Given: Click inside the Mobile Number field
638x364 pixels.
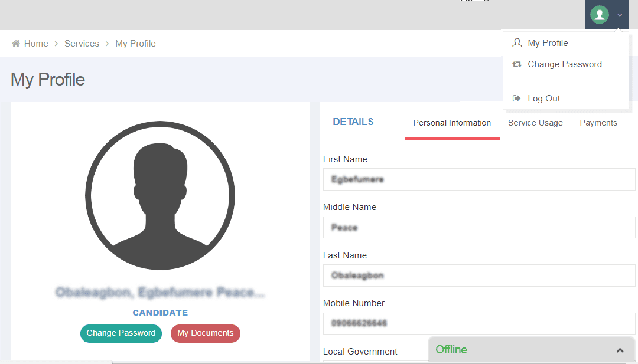Looking at the screenshot, I should click(x=479, y=323).
